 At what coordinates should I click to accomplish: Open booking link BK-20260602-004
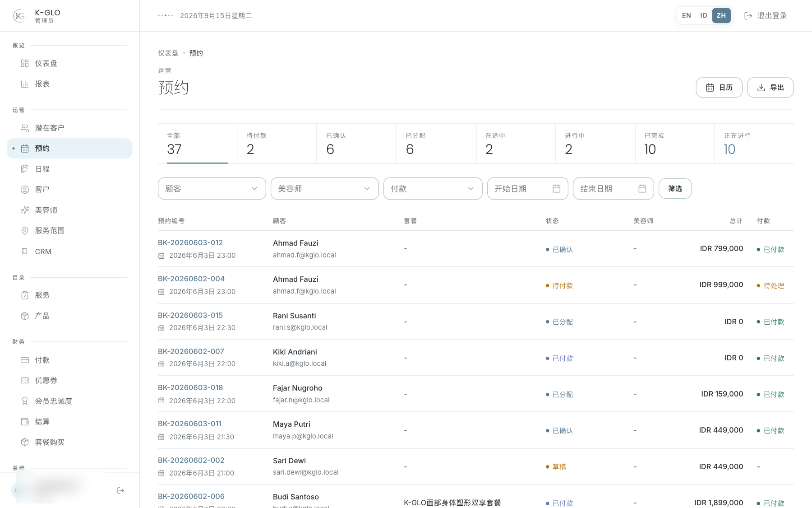(x=191, y=279)
